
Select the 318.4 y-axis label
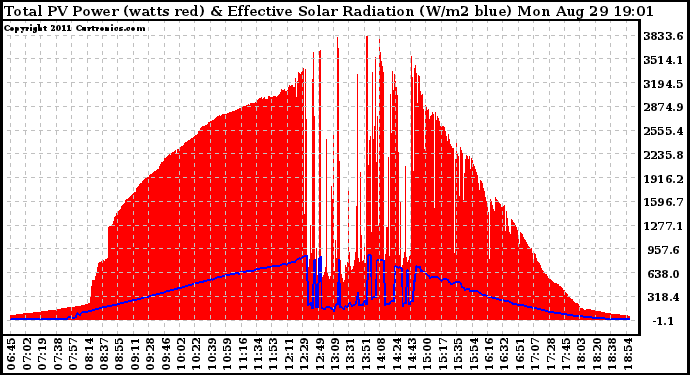666,298
